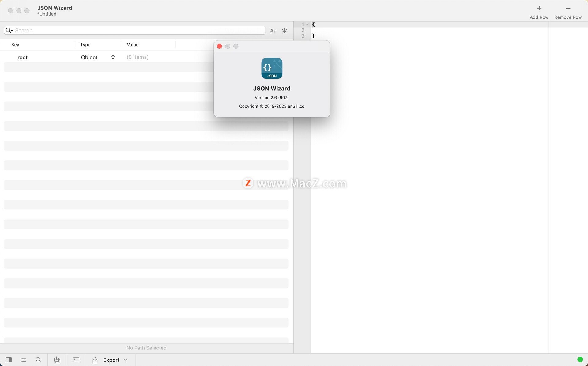Click the list view icon in bottom bar
This screenshot has height=366, width=588.
tap(23, 360)
